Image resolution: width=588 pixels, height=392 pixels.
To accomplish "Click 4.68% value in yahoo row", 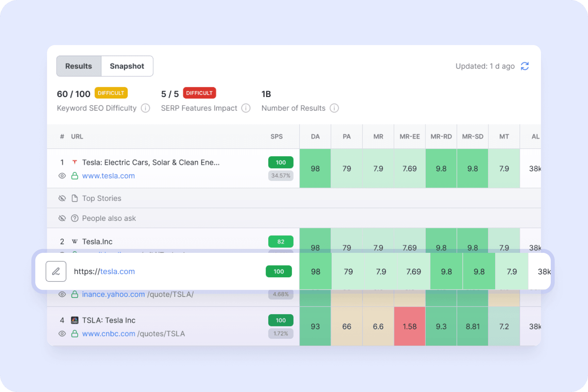I will 281,294.
